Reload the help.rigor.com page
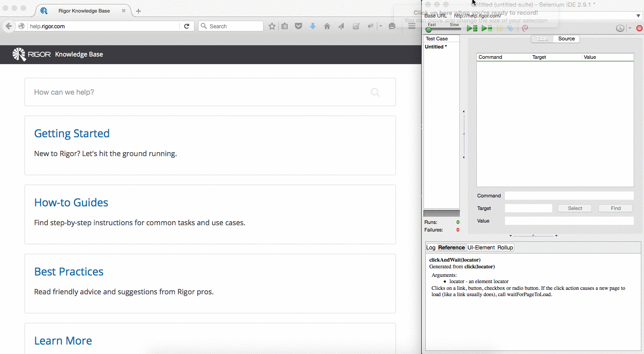This screenshot has width=644, height=354. [187, 26]
